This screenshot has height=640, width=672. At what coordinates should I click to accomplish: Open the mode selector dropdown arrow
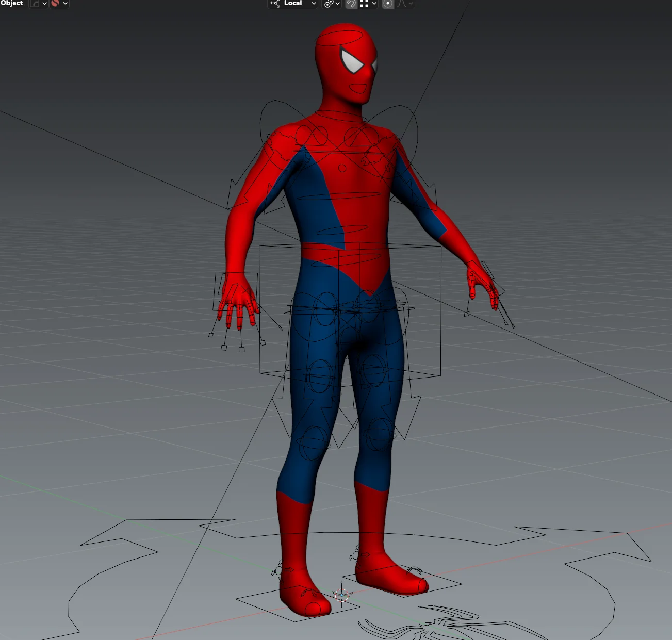44,4
